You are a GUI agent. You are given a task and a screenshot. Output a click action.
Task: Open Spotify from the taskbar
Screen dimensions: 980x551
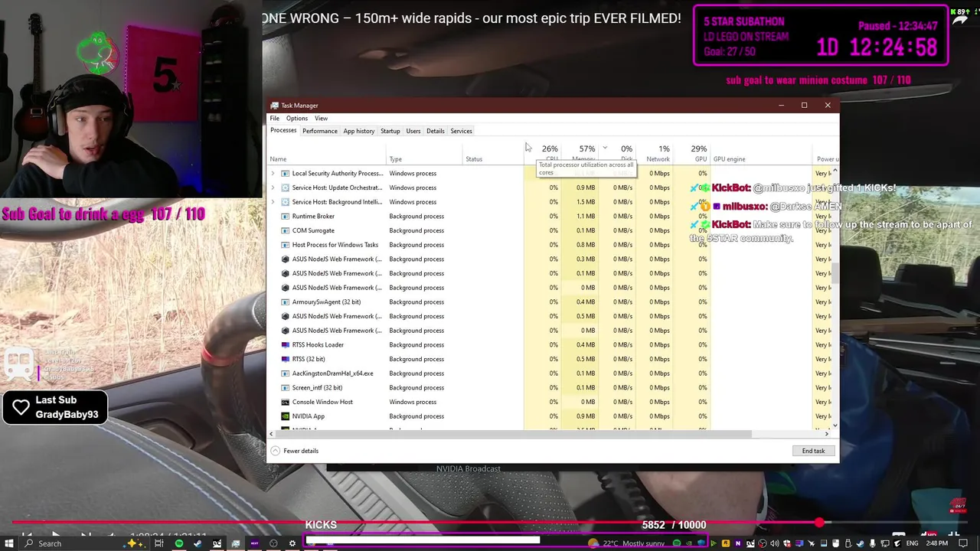179,543
